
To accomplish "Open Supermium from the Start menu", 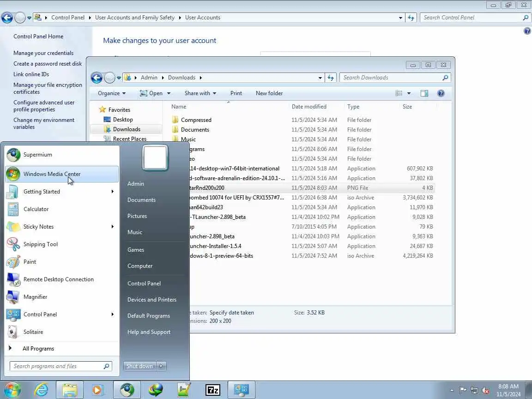I will click(62, 155).
